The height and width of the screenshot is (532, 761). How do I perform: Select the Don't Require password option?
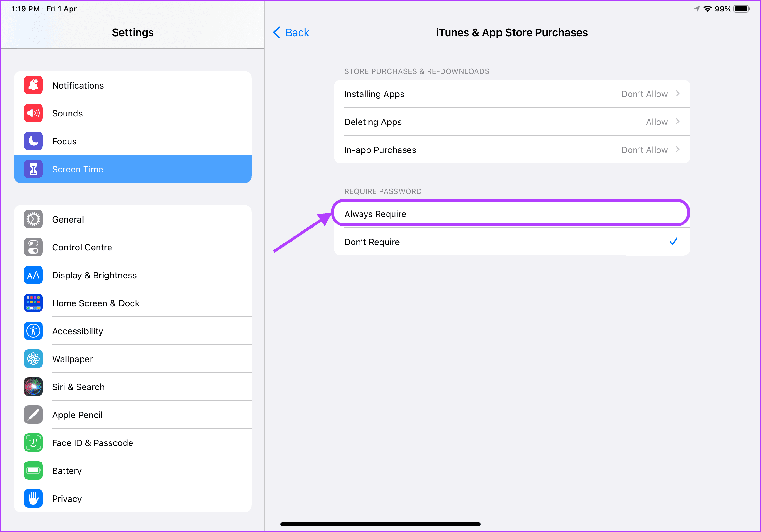click(x=512, y=242)
